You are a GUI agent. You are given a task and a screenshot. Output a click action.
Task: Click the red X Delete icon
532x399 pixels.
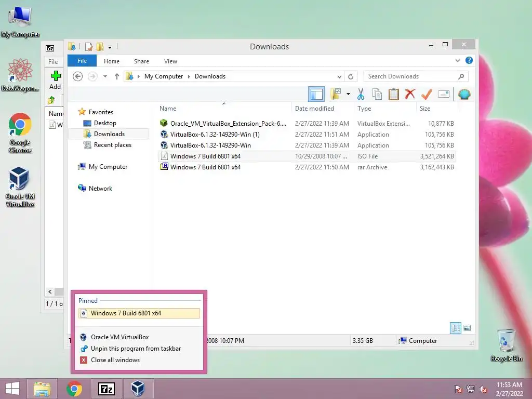click(410, 94)
